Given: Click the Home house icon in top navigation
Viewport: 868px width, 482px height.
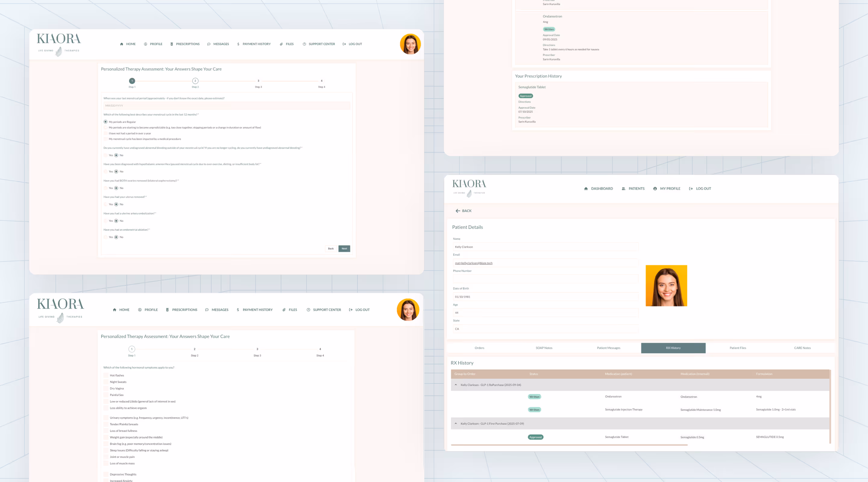Looking at the screenshot, I should pyautogui.click(x=122, y=44).
